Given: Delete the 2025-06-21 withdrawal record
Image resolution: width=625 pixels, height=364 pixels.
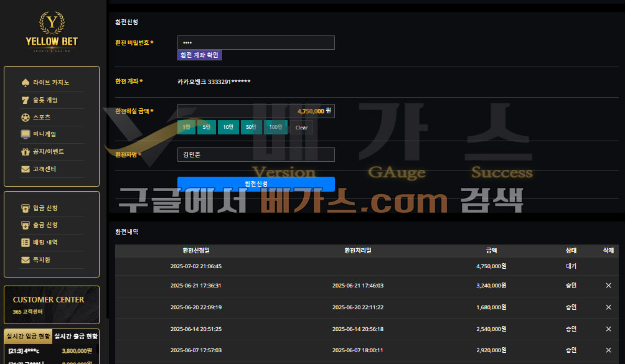Looking at the screenshot, I should click(x=608, y=286).
